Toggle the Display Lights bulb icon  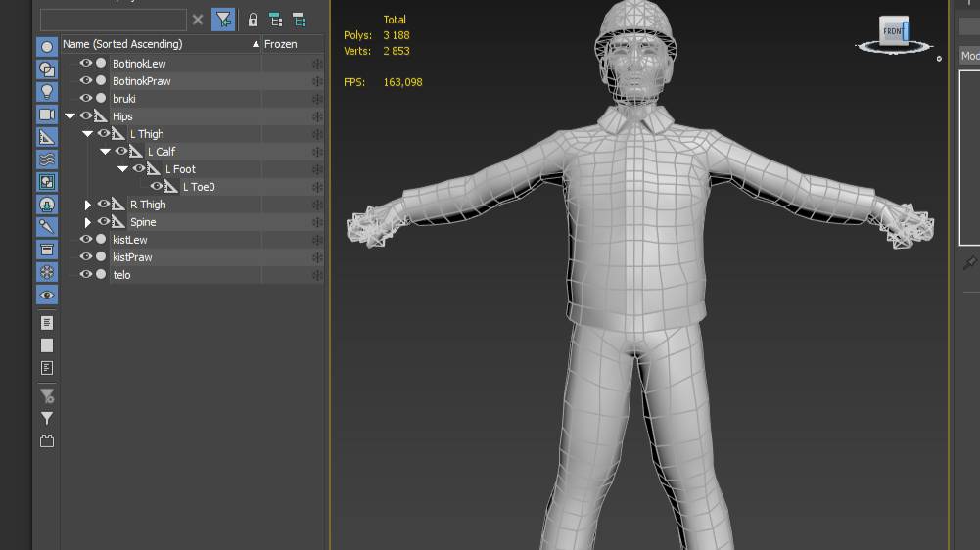tap(46, 92)
